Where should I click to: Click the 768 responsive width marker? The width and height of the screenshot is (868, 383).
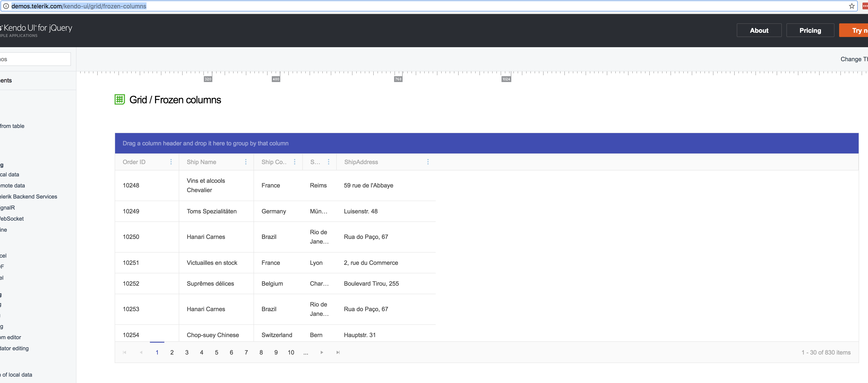click(398, 79)
